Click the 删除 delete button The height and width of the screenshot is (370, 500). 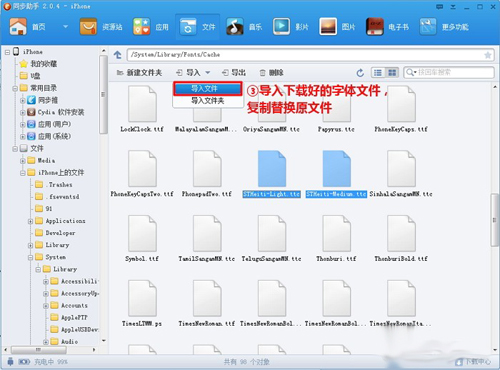272,73
